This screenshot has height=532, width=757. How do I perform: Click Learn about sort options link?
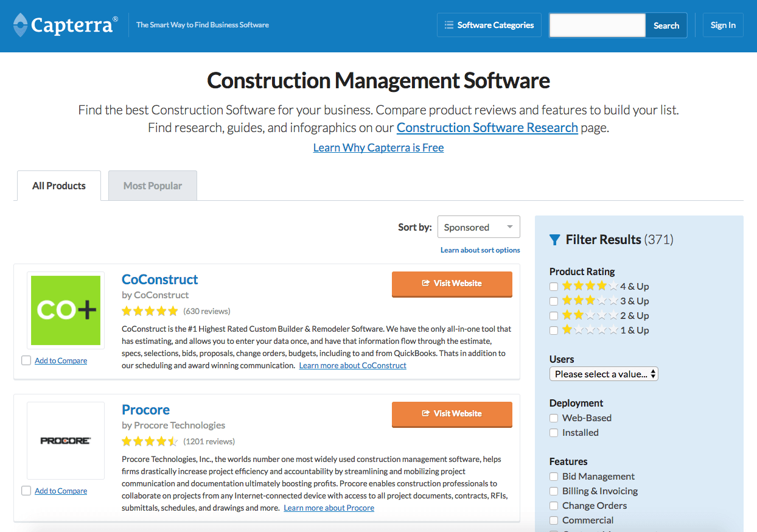click(480, 250)
